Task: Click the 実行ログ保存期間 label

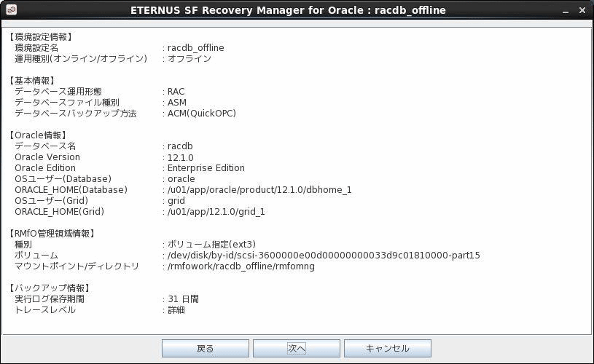Action: click(x=50, y=299)
